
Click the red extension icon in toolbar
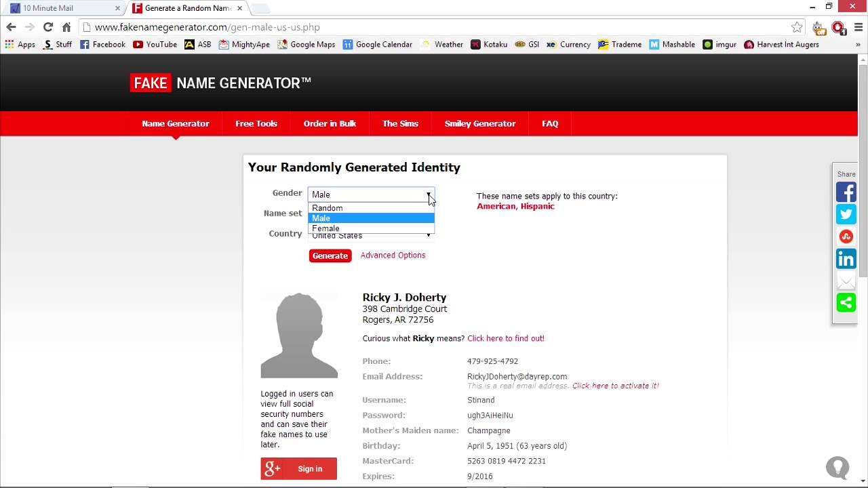click(838, 28)
